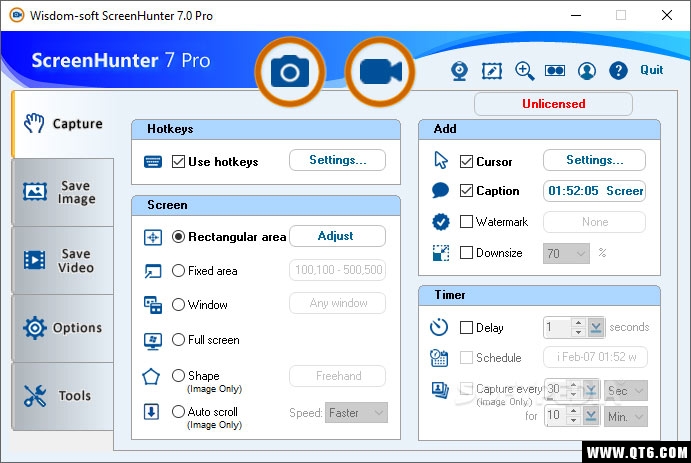
Task: Open the for 10 value dropdown arrow
Action: coord(591,416)
